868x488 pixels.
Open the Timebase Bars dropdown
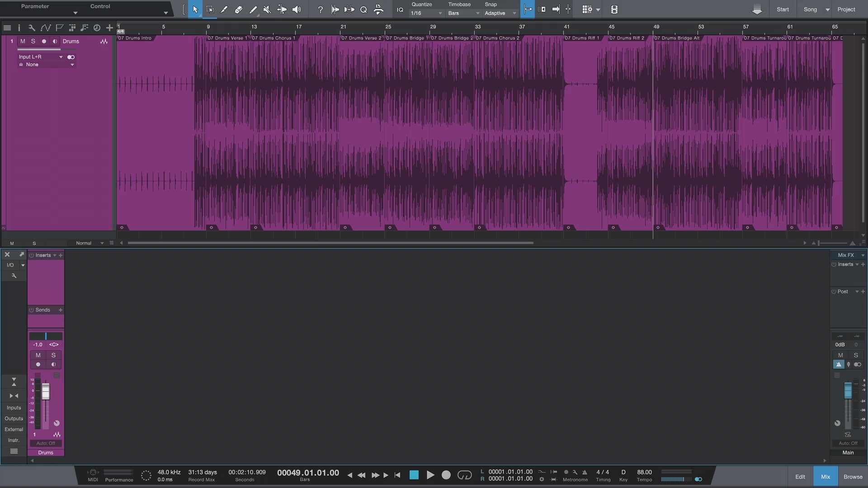tap(463, 13)
